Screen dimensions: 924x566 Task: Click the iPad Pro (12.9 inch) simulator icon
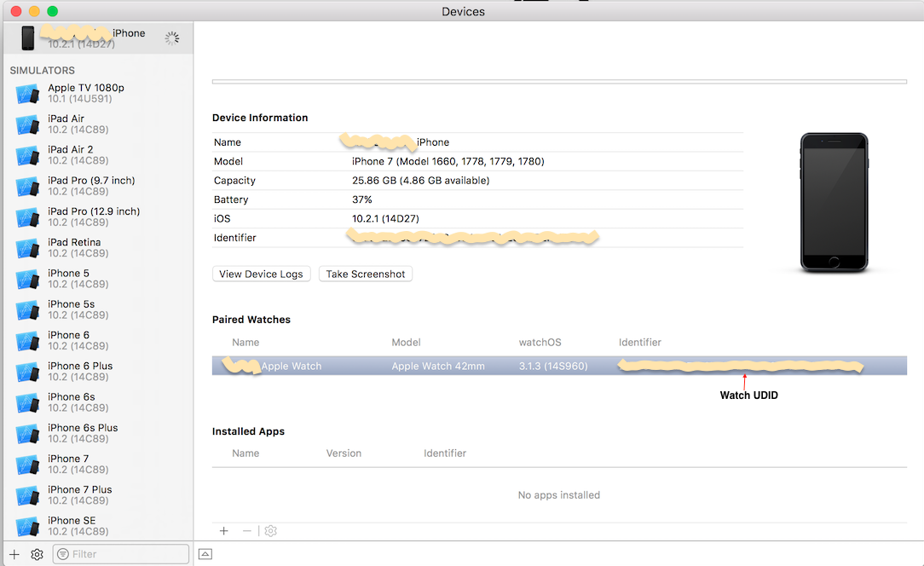click(27, 217)
